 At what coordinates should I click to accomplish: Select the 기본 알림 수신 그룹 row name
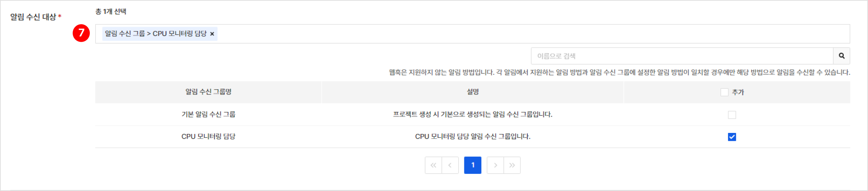pyautogui.click(x=208, y=114)
